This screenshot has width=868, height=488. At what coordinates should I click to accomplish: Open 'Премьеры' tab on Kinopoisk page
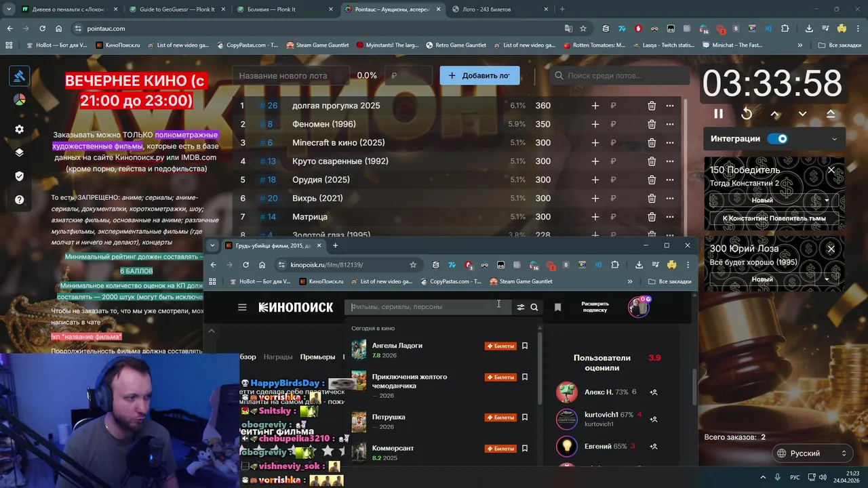coord(317,357)
